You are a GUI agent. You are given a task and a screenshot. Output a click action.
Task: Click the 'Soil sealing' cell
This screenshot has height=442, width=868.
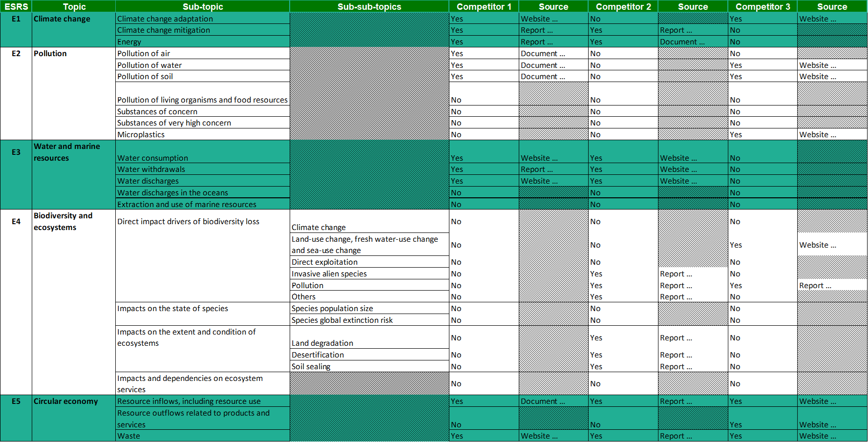tap(369, 366)
